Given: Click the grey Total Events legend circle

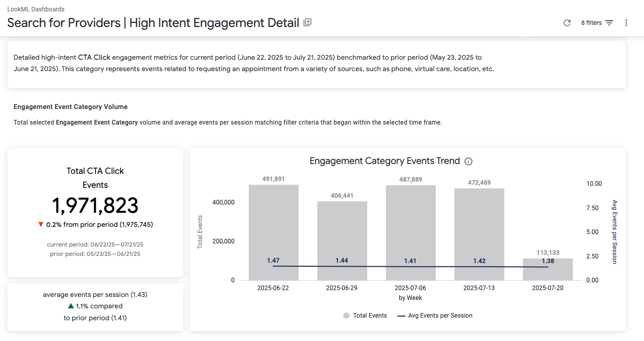Looking at the screenshot, I should [x=346, y=316].
